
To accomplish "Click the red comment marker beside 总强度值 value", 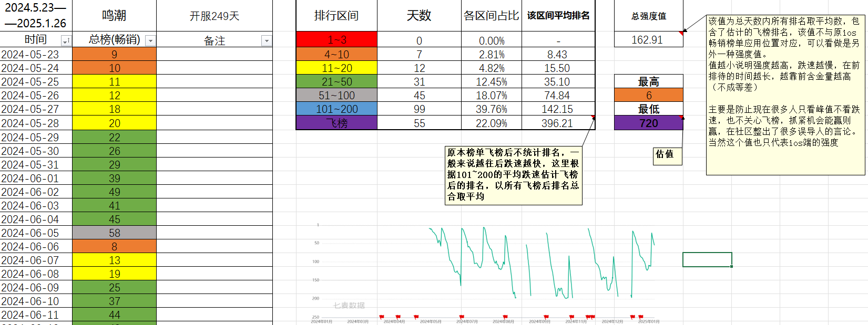I will 681,33.
